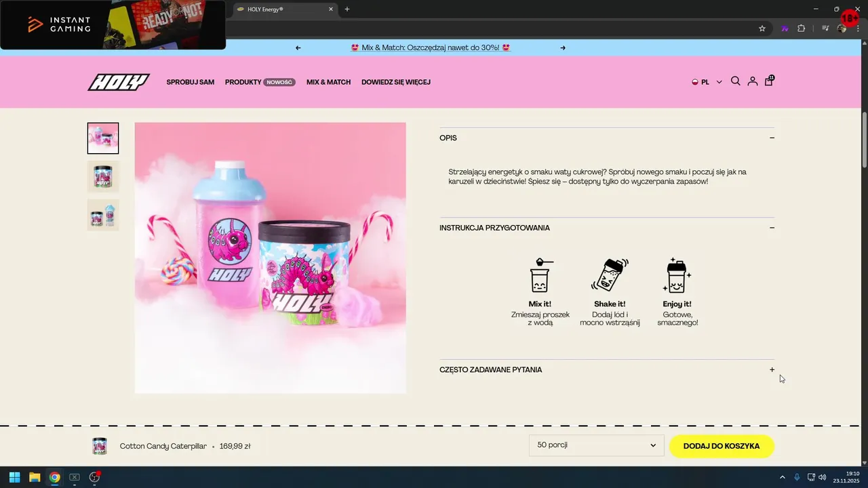Open Windows Start menu

pyautogui.click(x=14, y=477)
